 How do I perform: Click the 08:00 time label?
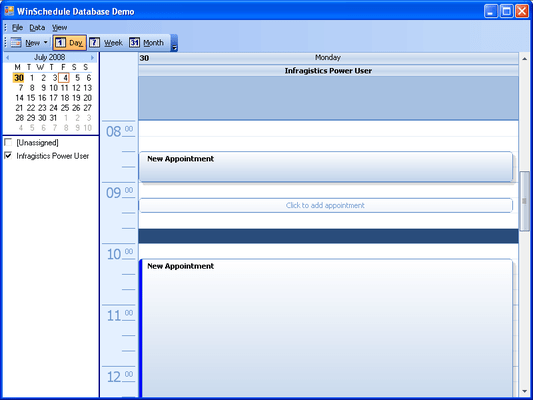(119, 131)
